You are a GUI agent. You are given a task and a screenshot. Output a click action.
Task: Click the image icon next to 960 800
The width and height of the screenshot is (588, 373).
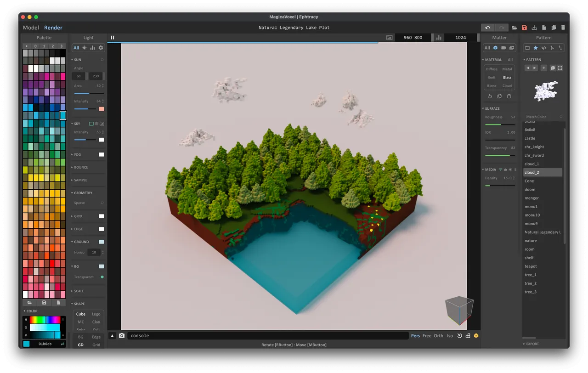[390, 38]
